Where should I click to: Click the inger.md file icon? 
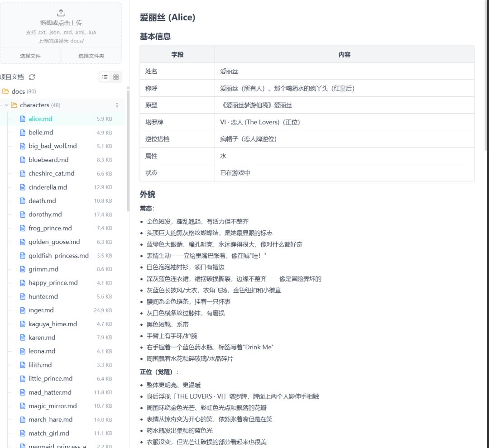(x=23, y=310)
